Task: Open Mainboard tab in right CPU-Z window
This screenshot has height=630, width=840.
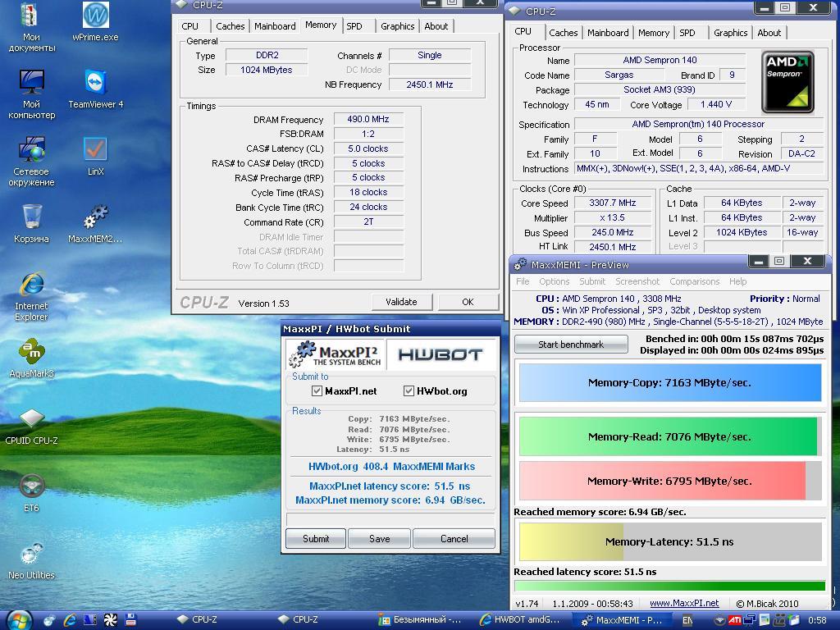Action: (x=608, y=33)
